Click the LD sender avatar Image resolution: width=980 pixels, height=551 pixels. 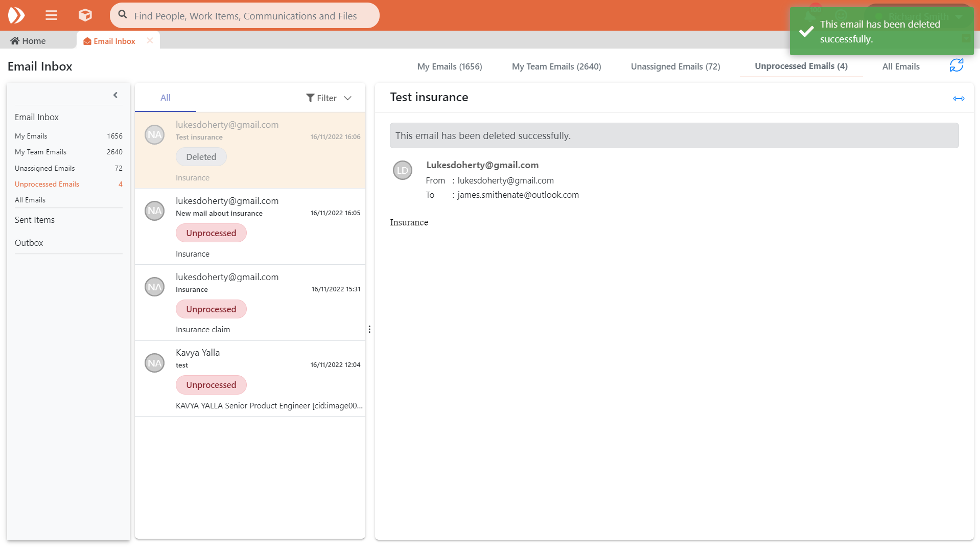point(402,171)
